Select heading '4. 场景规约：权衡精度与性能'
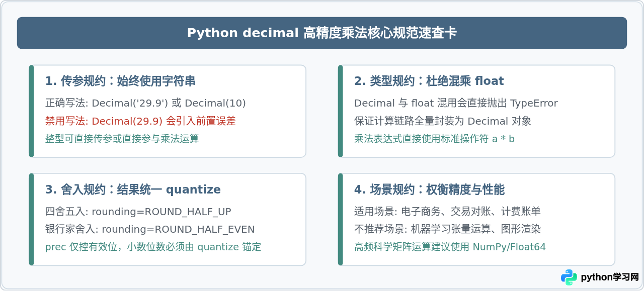 click(429, 189)
